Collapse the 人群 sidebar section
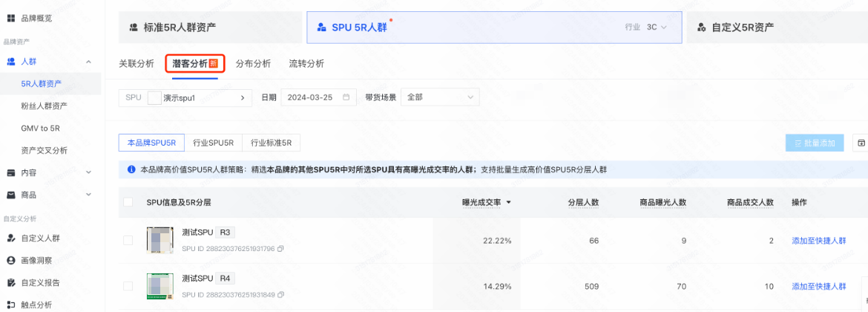Image resolution: width=868 pixels, height=312 pixels. [x=88, y=62]
